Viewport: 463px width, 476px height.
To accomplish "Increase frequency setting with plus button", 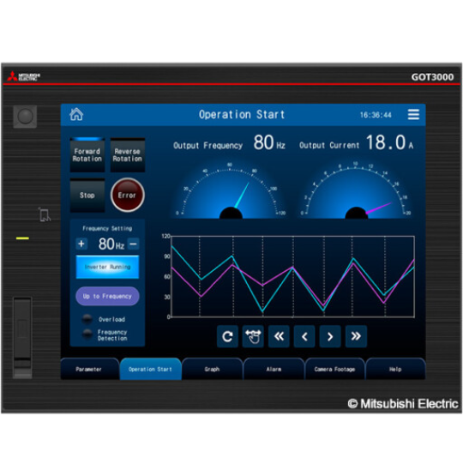I will (81, 244).
